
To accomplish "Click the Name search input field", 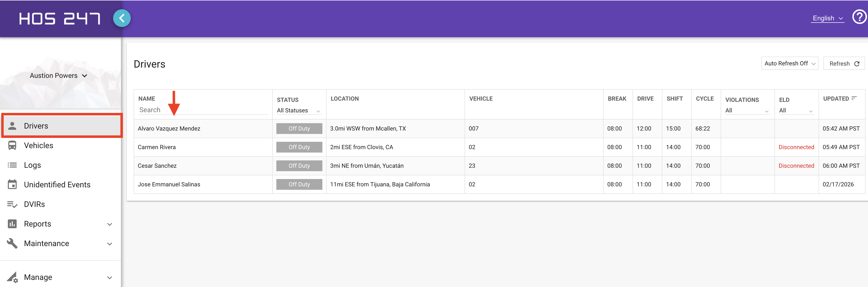I will 203,110.
